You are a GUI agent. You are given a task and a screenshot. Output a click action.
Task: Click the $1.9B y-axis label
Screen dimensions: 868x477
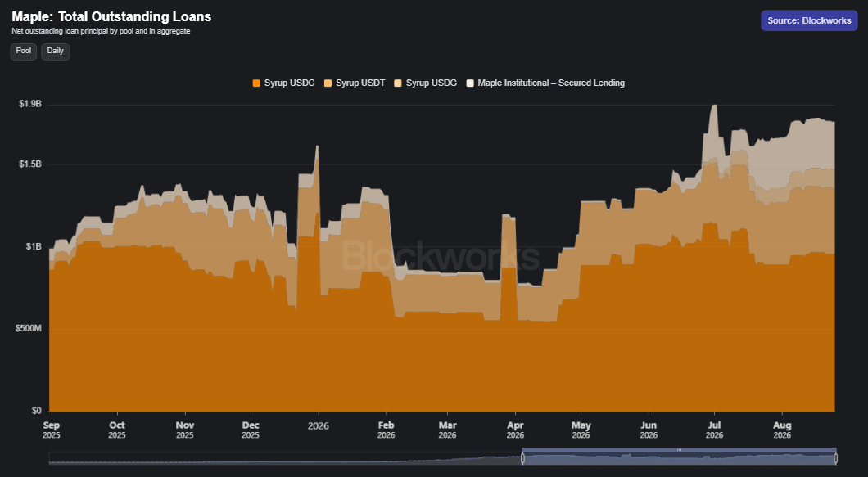click(30, 104)
